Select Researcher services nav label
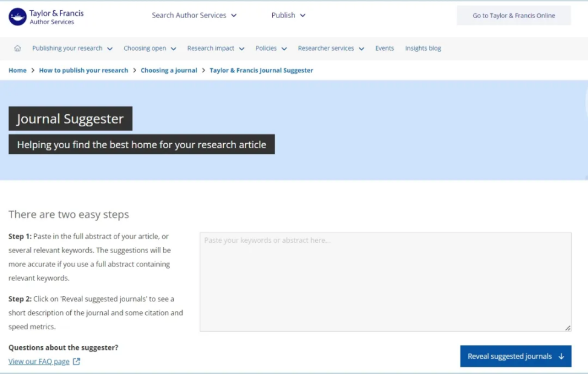Screen dimensions: 588x374 pos(326,48)
